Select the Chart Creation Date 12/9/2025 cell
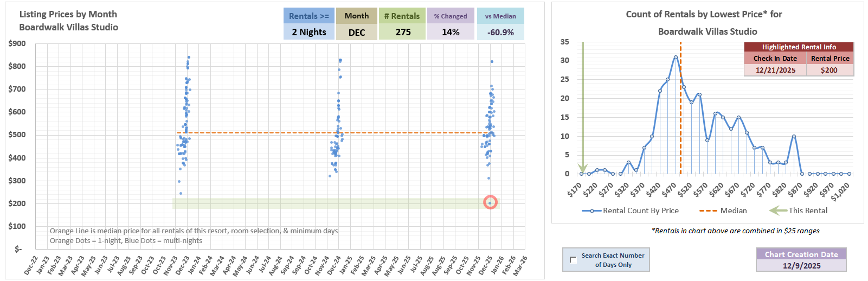The width and height of the screenshot is (868, 281). click(x=801, y=265)
